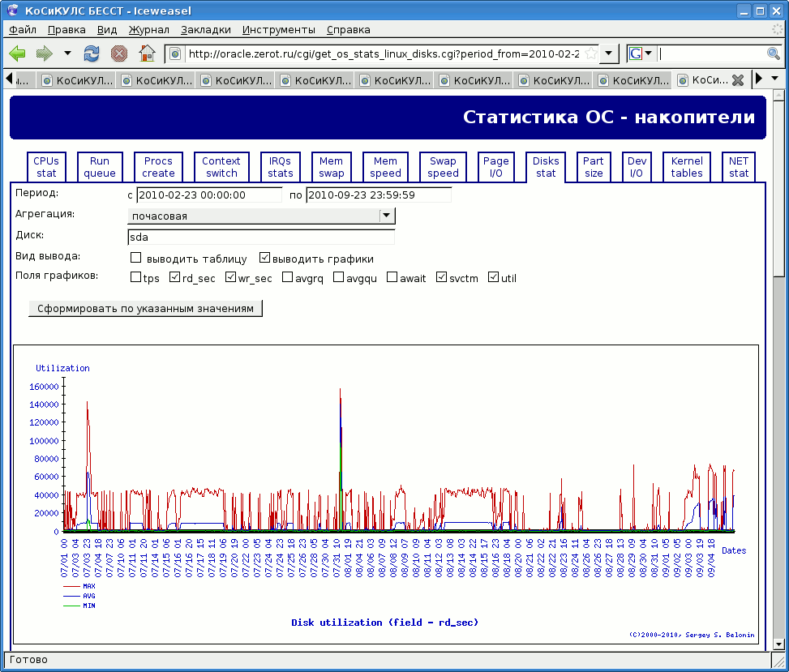This screenshot has width=789, height=672.
Task: Click the period start date field
Action: (x=209, y=195)
